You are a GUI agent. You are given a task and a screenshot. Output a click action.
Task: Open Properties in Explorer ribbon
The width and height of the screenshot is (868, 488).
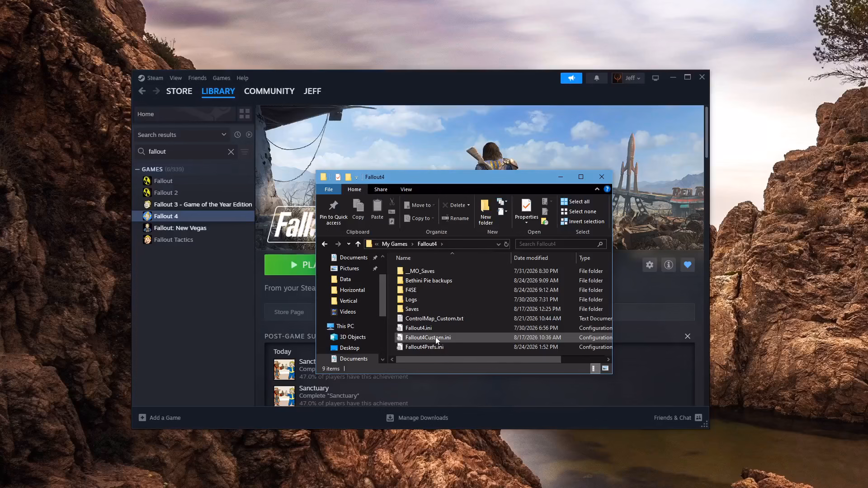point(526,211)
